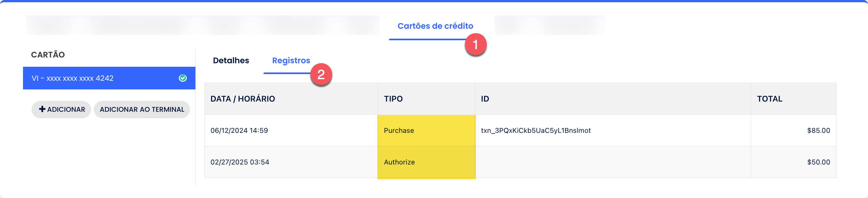Screen dimensions: 868x198
Task: Switch to the Detalhes tab
Action: tap(231, 61)
